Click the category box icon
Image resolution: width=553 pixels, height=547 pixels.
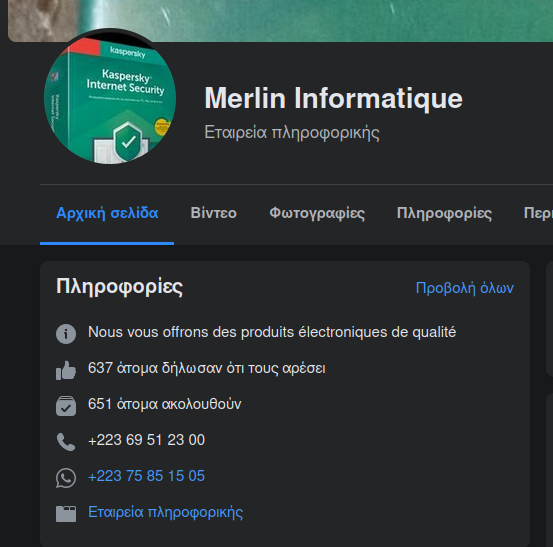click(x=66, y=514)
